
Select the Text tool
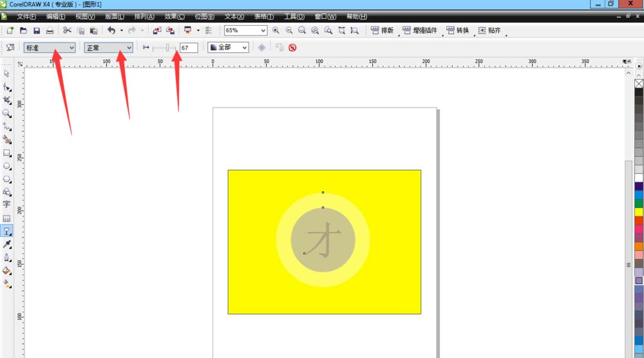point(6,205)
